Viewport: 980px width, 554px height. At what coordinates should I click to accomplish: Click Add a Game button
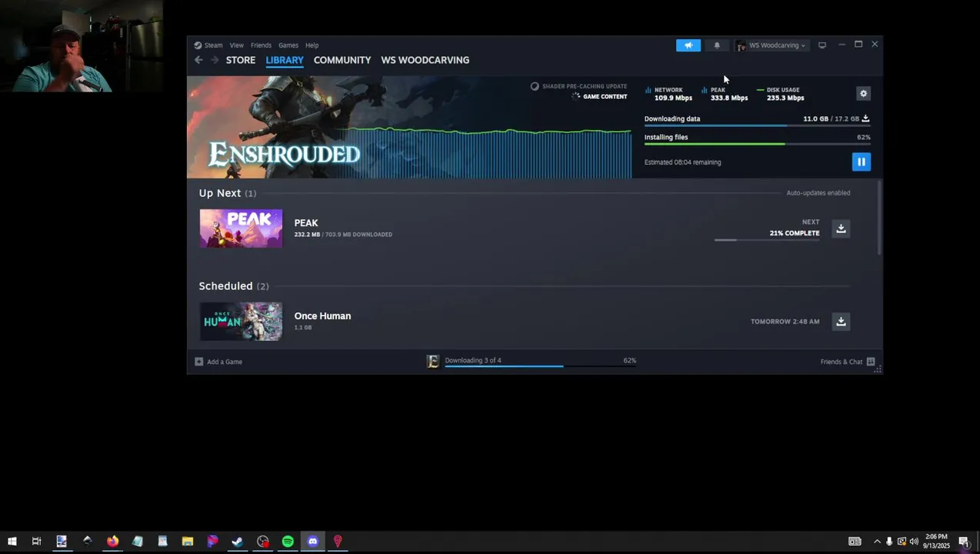pyautogui.click(x=218, y=362)
